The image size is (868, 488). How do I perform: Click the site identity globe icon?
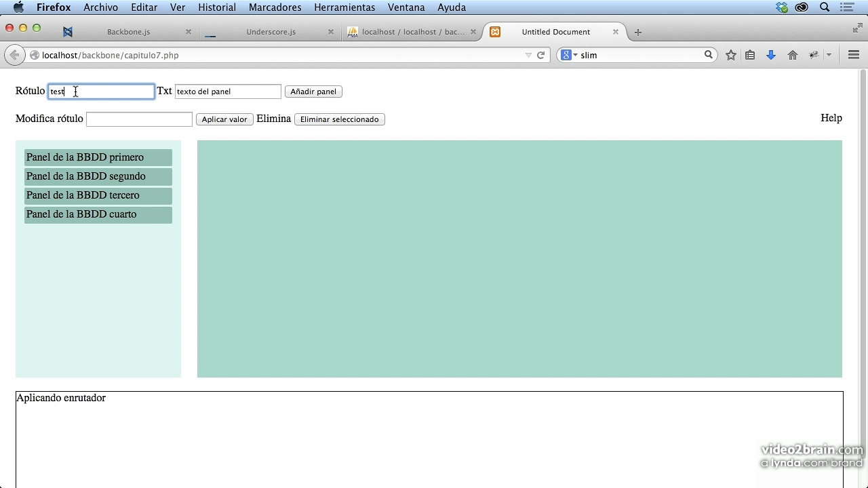[35, 56]
